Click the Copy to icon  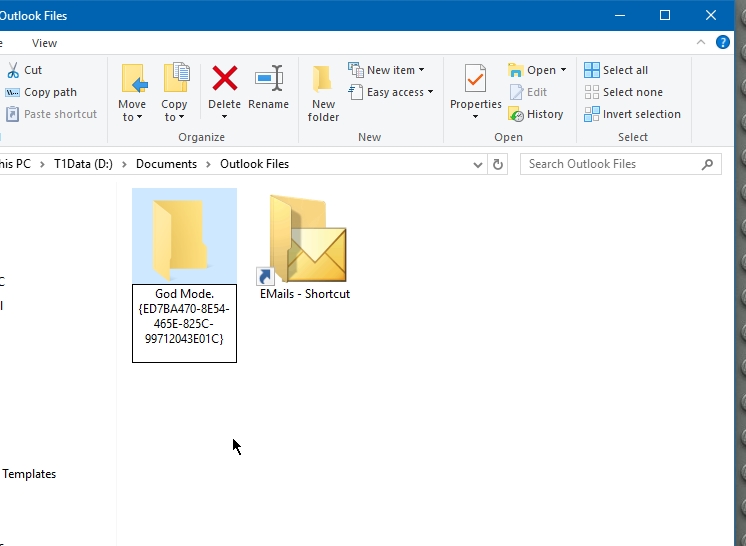[175, 79]
